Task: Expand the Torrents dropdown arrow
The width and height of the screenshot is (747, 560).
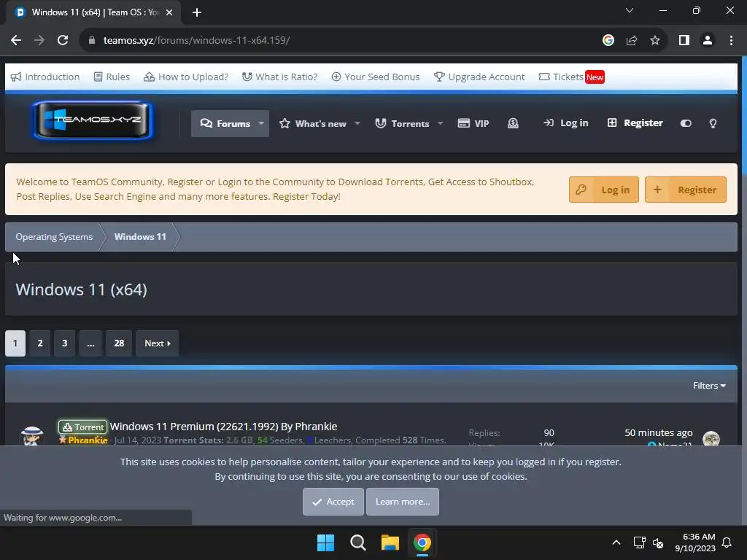Action: click(440, 123)
